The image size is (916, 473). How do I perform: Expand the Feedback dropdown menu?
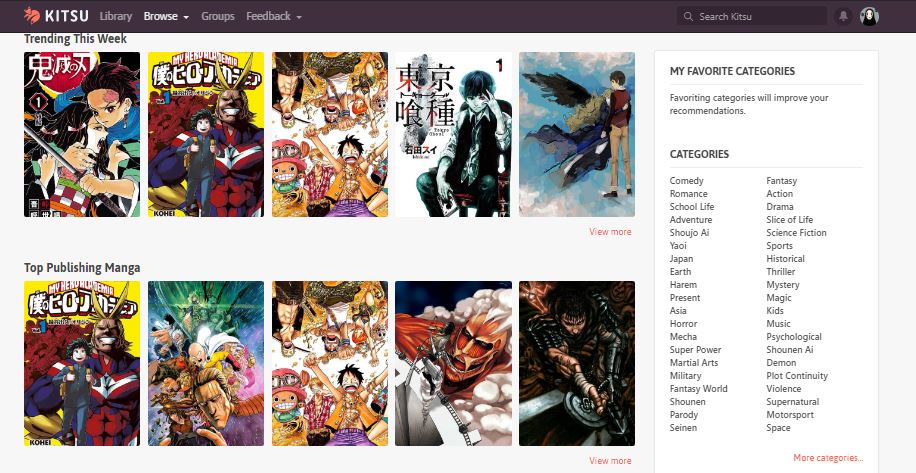(274, 16)
